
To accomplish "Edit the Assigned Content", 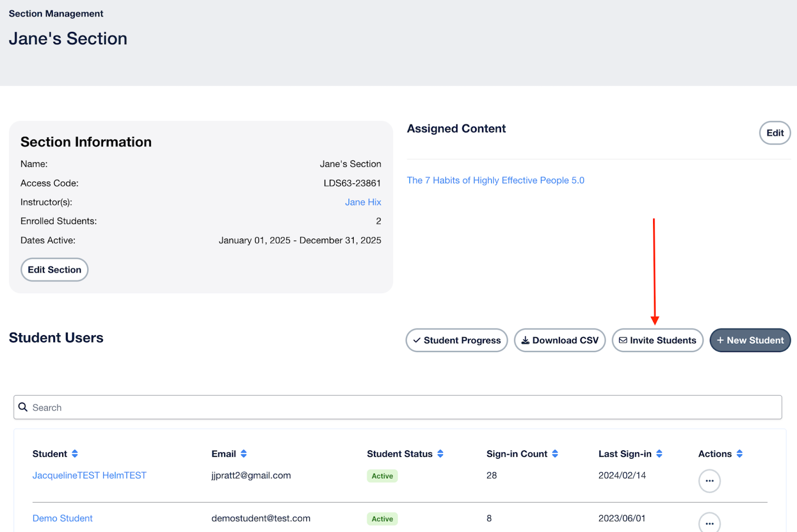I will (x=775, y=133).
